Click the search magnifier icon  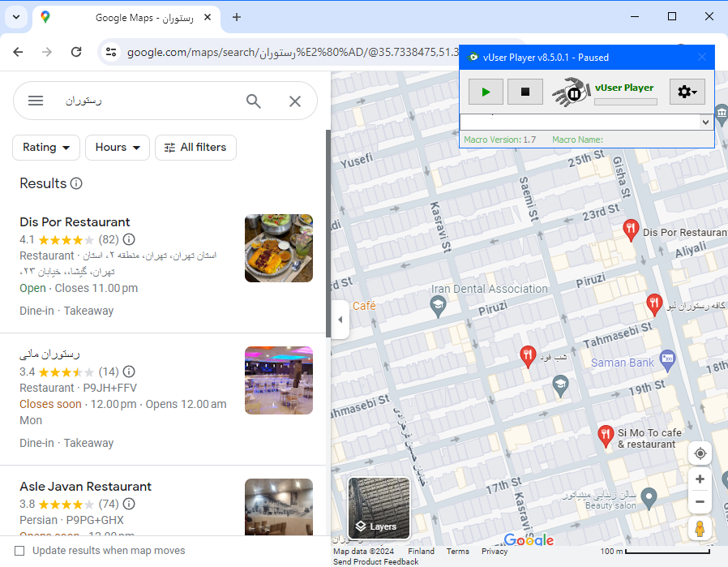pyautogui.click(x=254, y=101)
